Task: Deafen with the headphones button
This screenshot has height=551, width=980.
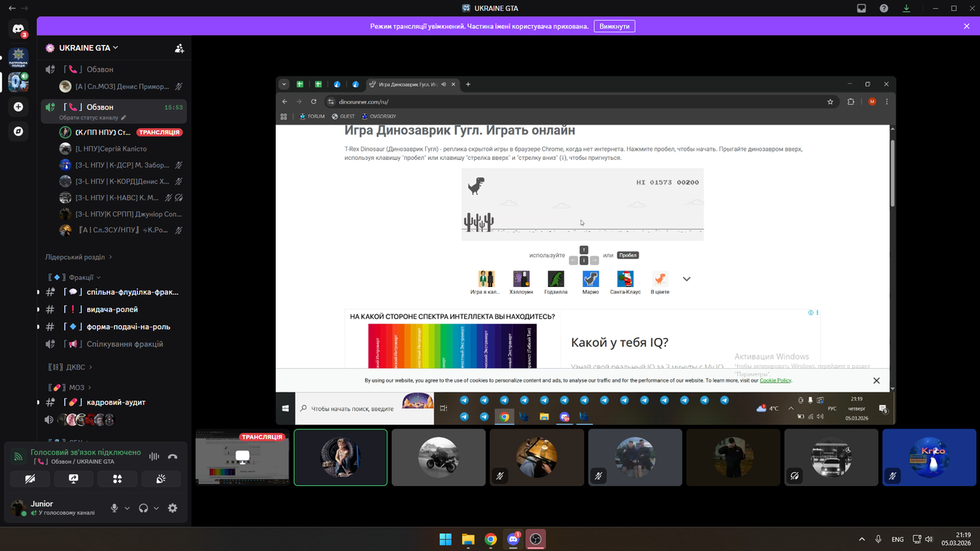Action: (x=143, y=508)
